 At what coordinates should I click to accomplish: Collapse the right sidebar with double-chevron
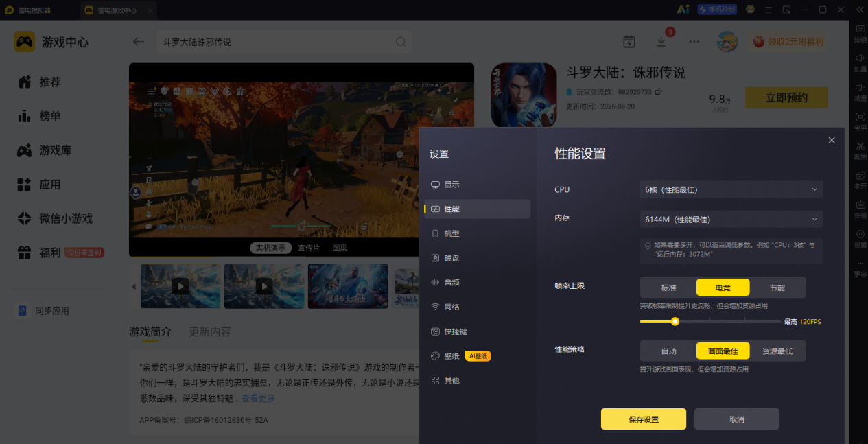(859, 10)
